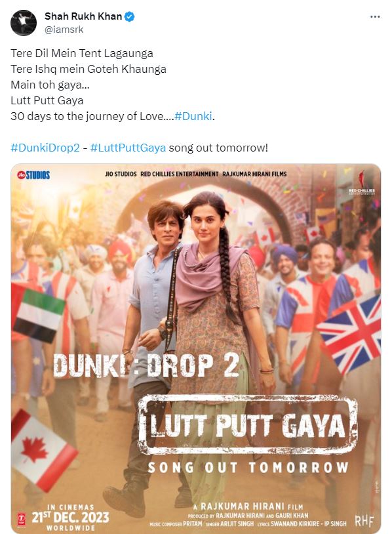The height and width of the screenshot is (534, 392).
Task: Click the 21st Dec. 2023 release date
Action: (x=70, y=518)
